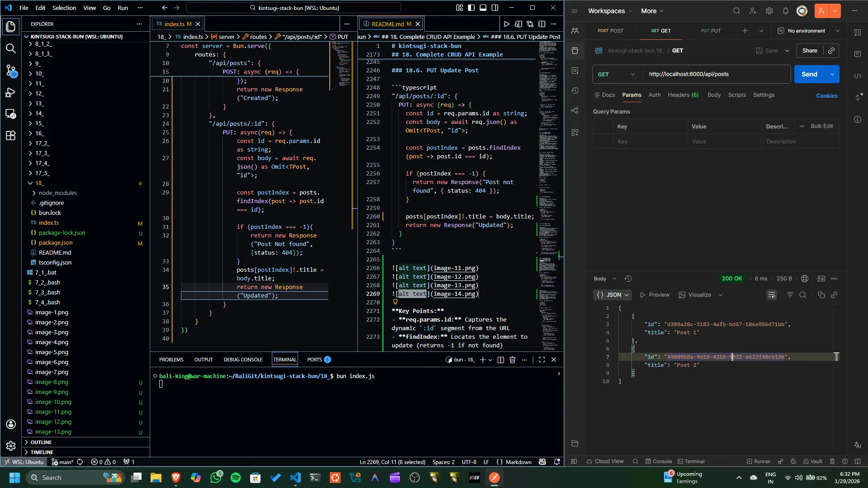Open Postman History sidebar icon
This screenshot has height=488, width=868.
[575, 90]
